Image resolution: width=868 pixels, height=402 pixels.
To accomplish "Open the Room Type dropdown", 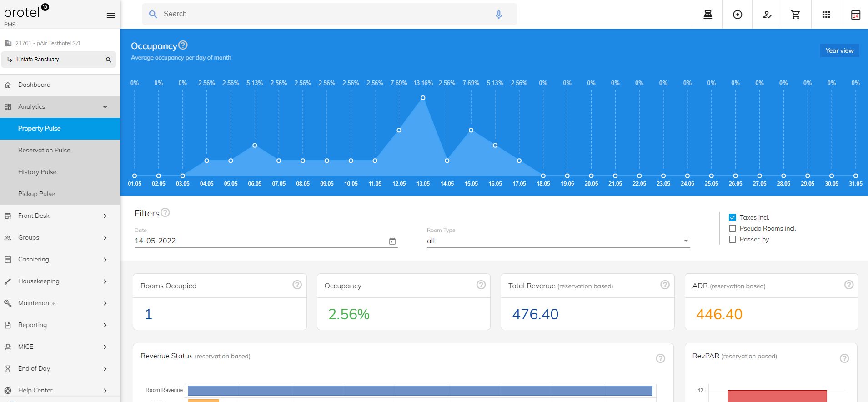I will tap(558, 241).
